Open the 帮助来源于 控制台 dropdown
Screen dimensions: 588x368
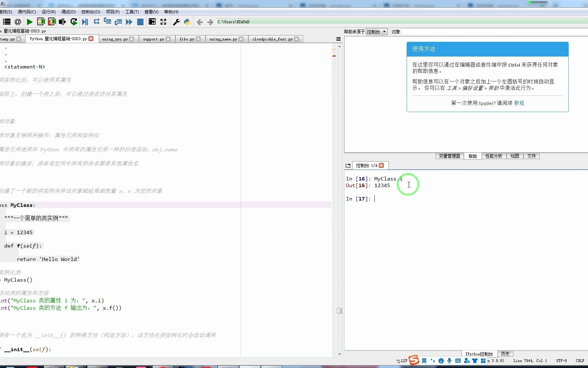pos(376,32)
